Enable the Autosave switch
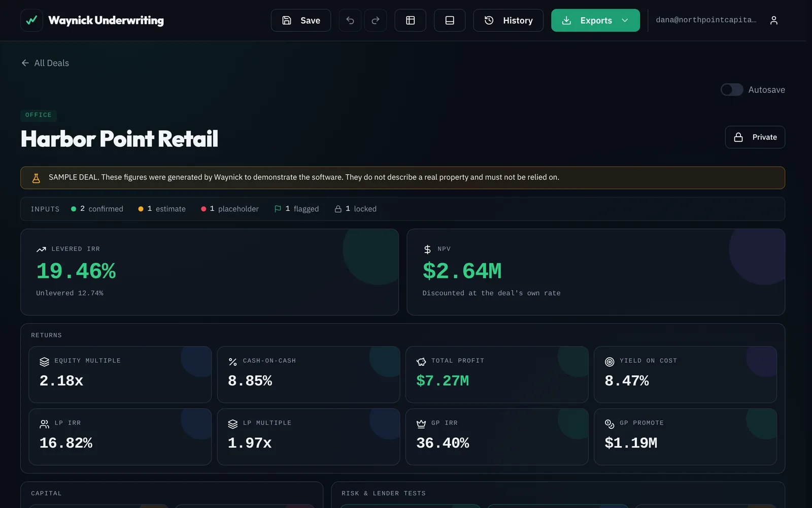812x508 pixels. click(732, 90)
